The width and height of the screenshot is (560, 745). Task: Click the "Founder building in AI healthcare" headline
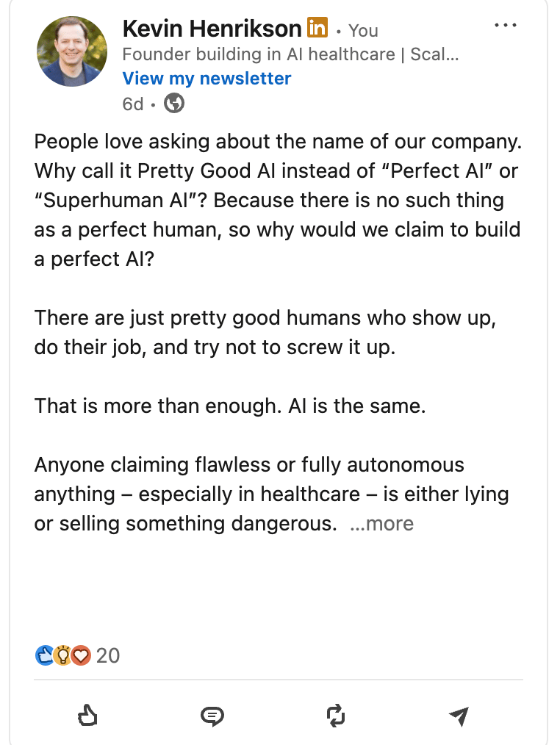[290, 54]
